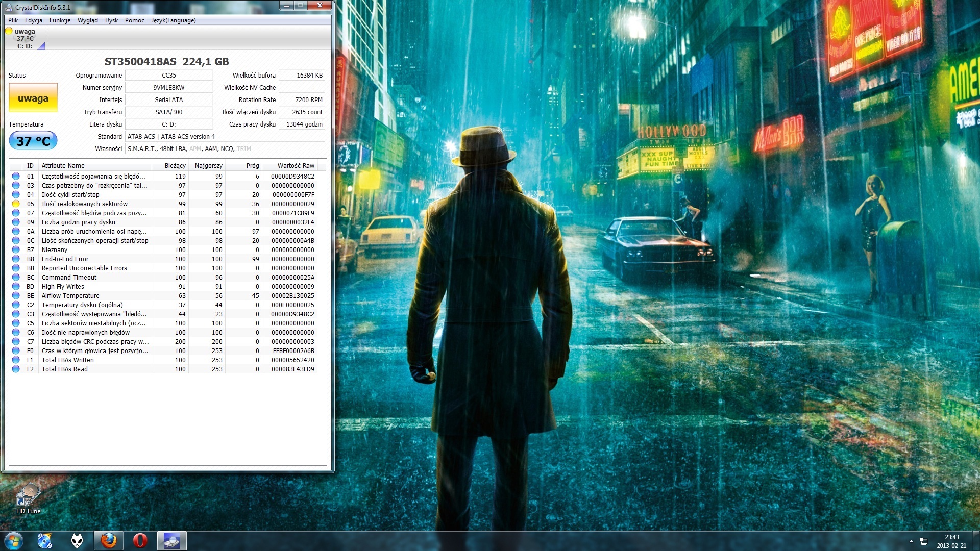Viewport: 980px width, 551px height.
Task: Click the yellow uwaga status button
Action: (x=33, y=98)
